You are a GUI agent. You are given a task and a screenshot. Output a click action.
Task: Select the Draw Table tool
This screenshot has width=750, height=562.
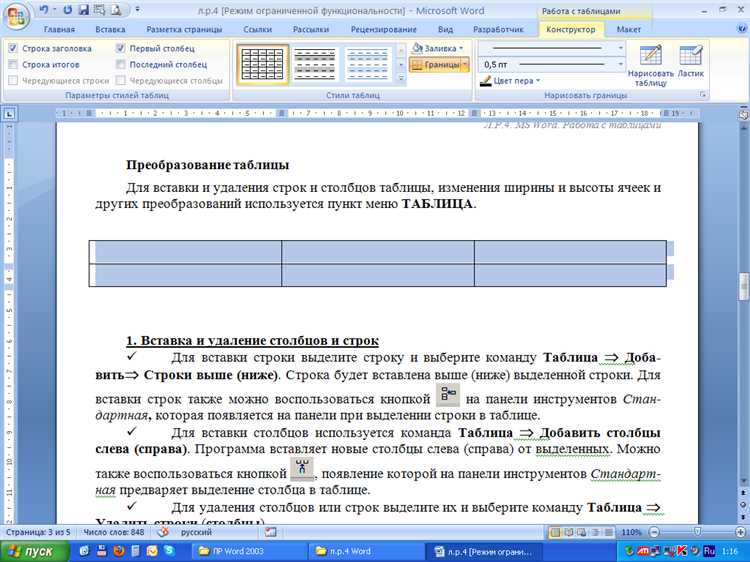[650, 66]
